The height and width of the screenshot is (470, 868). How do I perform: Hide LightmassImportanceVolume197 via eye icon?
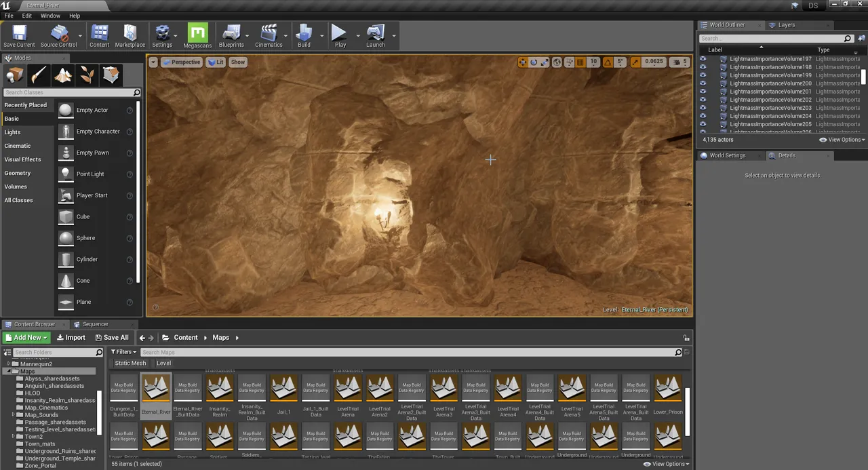pos(703,59)
